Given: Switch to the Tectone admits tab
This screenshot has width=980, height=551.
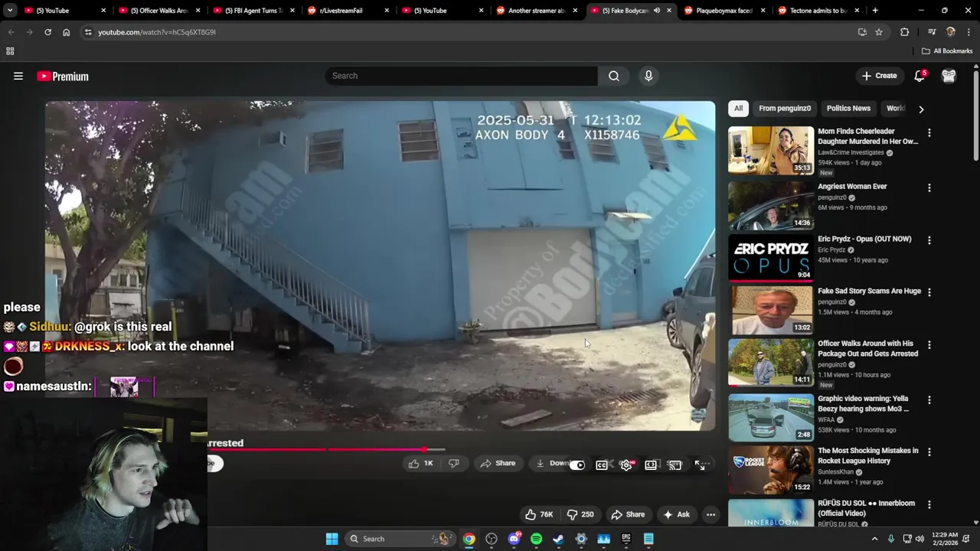Looking at the screenshot, I should (x=818, y=11).
